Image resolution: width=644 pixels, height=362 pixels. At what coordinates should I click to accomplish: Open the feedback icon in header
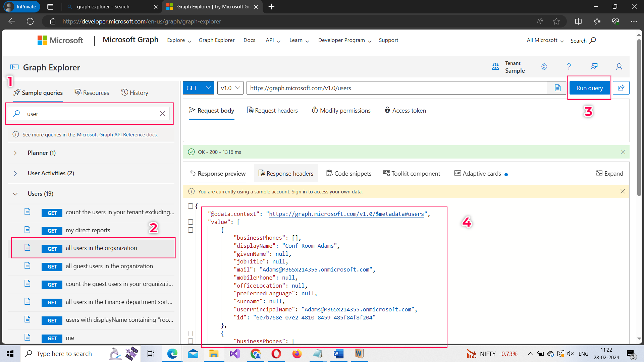tap(594, 67)
